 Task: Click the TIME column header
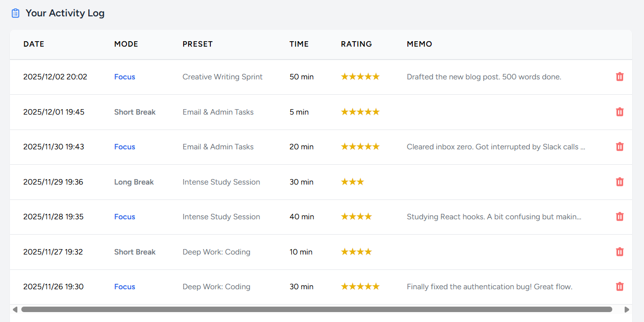click(x=299, y=44)
